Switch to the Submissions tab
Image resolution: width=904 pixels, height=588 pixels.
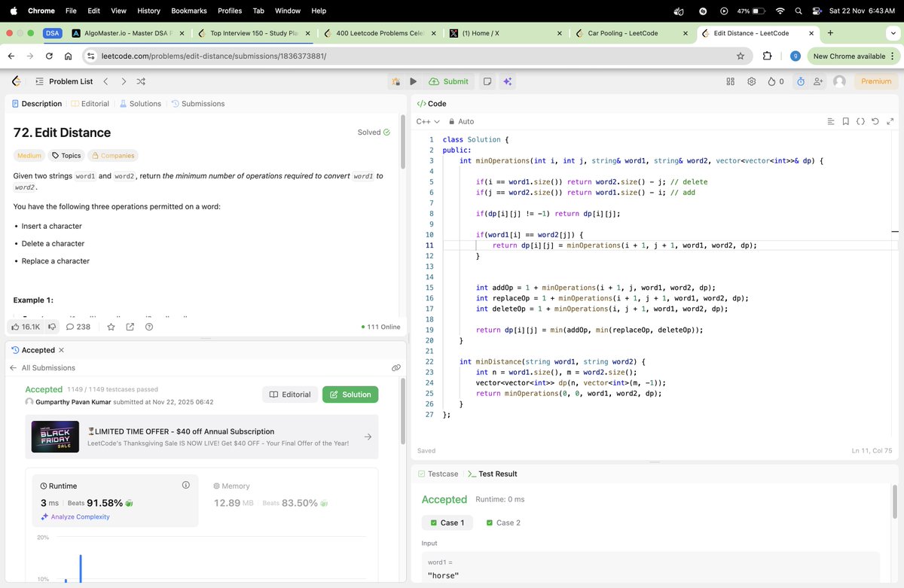point(198,104)
